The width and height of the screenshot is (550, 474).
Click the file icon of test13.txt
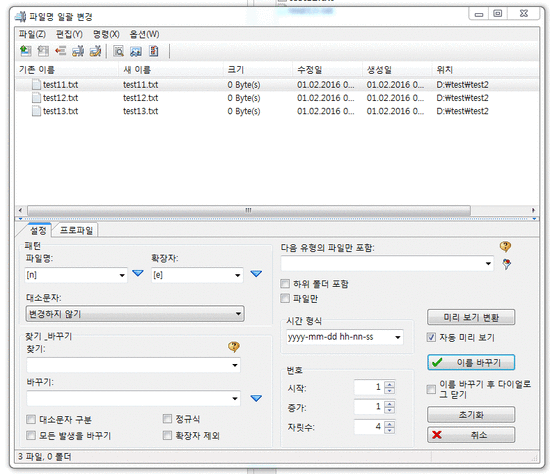click(36, 111)
